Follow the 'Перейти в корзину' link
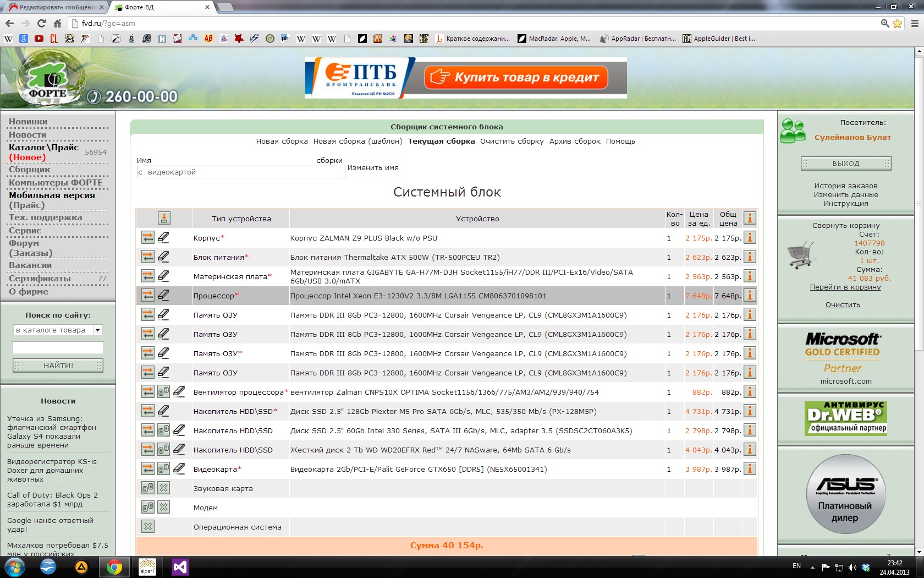The image size is (924, 578). point(845,287)
